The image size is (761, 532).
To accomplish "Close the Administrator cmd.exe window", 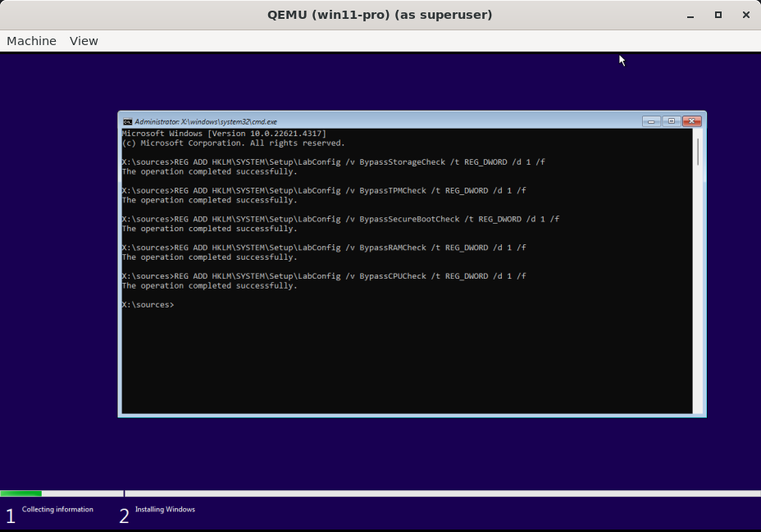I will (x=691, y=121).
